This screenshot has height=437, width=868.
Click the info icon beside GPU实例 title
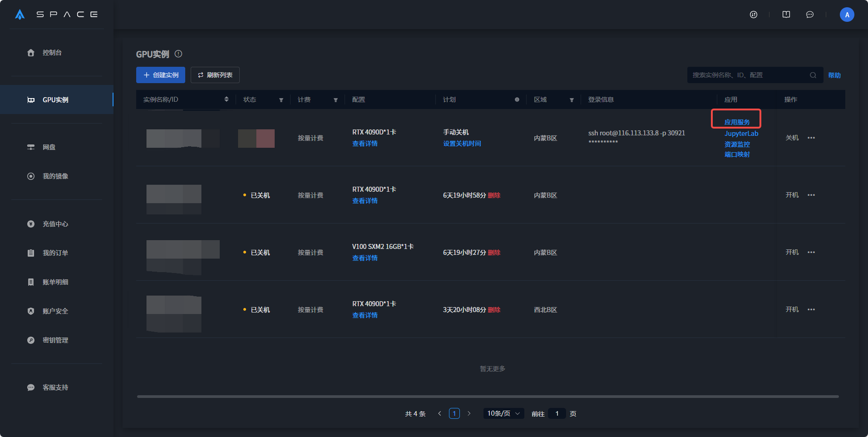(178, 54)
